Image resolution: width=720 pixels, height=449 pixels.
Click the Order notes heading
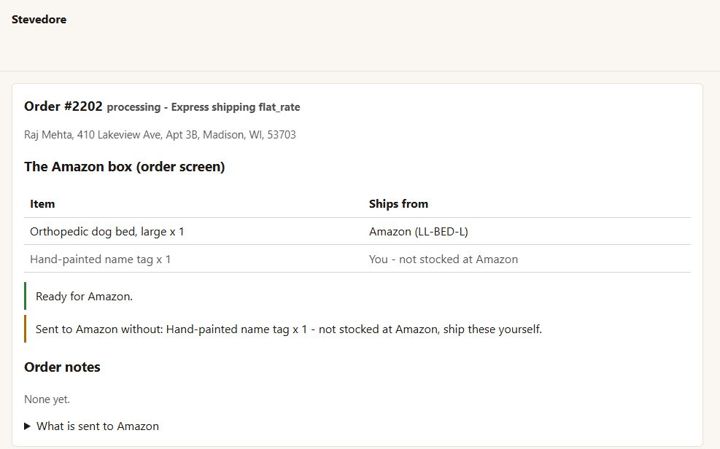pos(62,367)
